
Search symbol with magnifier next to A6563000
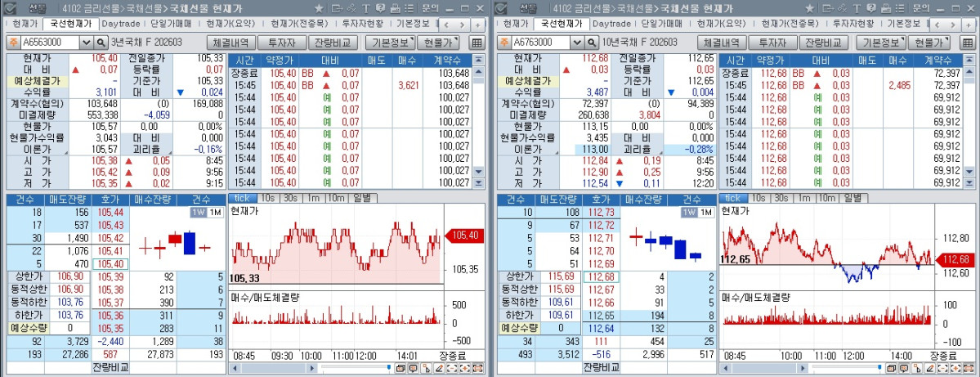click(101, 43)
